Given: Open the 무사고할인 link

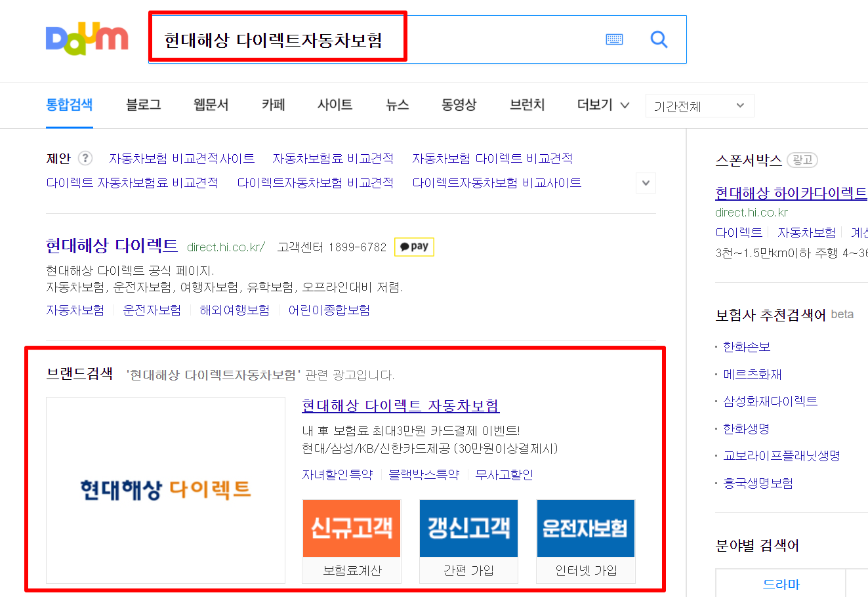Looking at the screenshot, I should click(504, 475).
